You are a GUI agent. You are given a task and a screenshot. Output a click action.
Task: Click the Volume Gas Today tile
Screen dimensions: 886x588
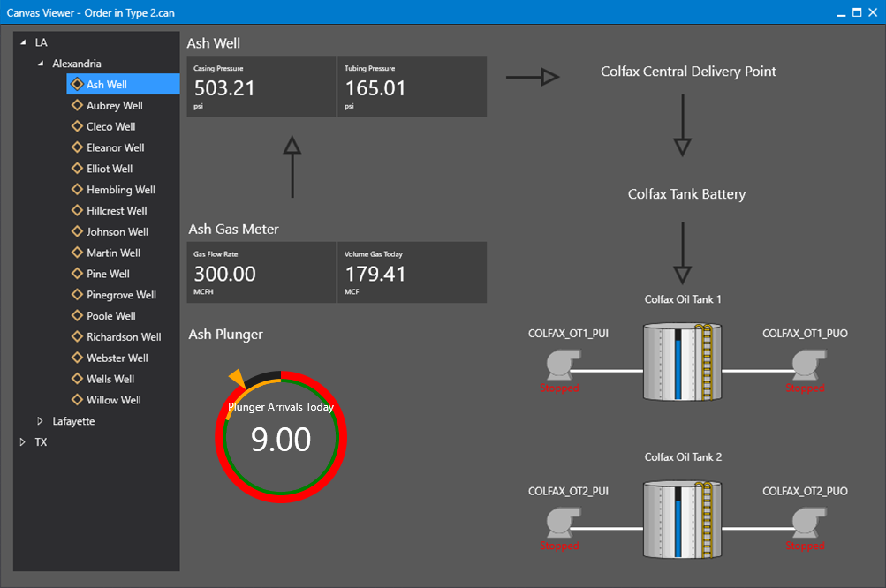412,272
